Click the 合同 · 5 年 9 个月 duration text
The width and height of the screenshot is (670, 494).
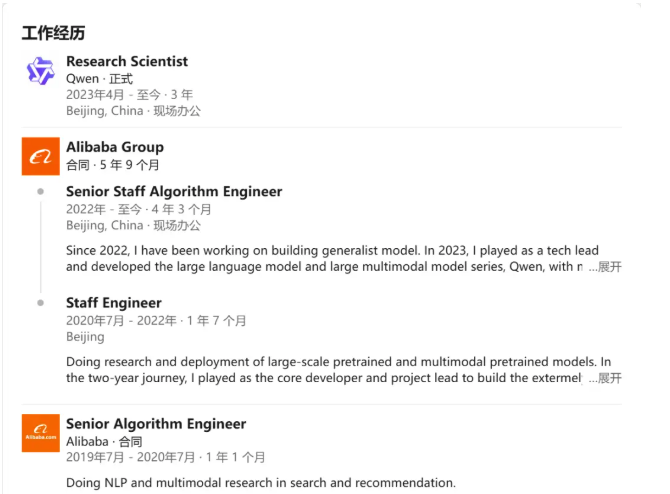coord(113,164)
